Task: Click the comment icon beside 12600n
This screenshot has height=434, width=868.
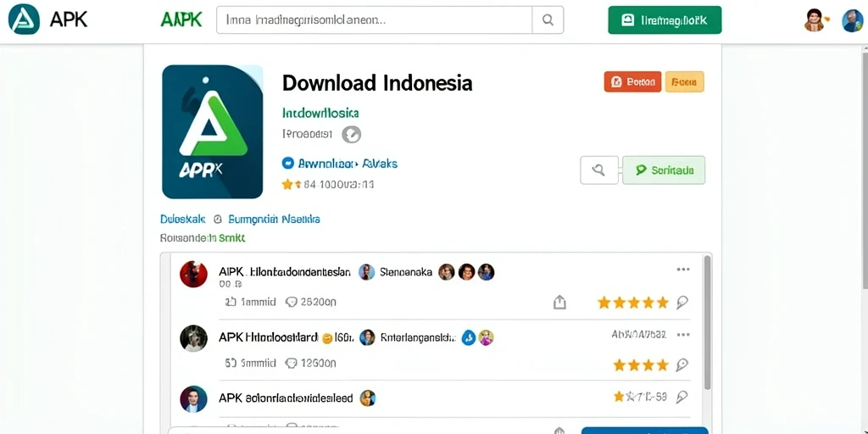Action: (x=292, y=363)
